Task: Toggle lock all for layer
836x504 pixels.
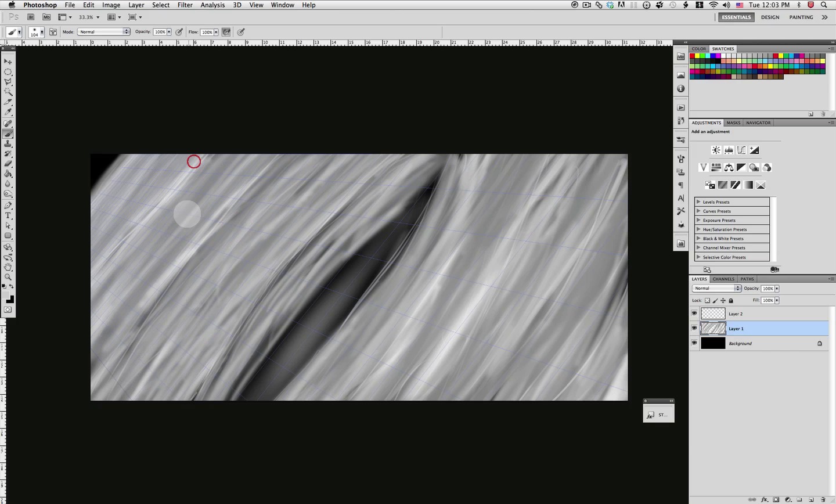Action: pyautogui.click(x=731, y=300)
